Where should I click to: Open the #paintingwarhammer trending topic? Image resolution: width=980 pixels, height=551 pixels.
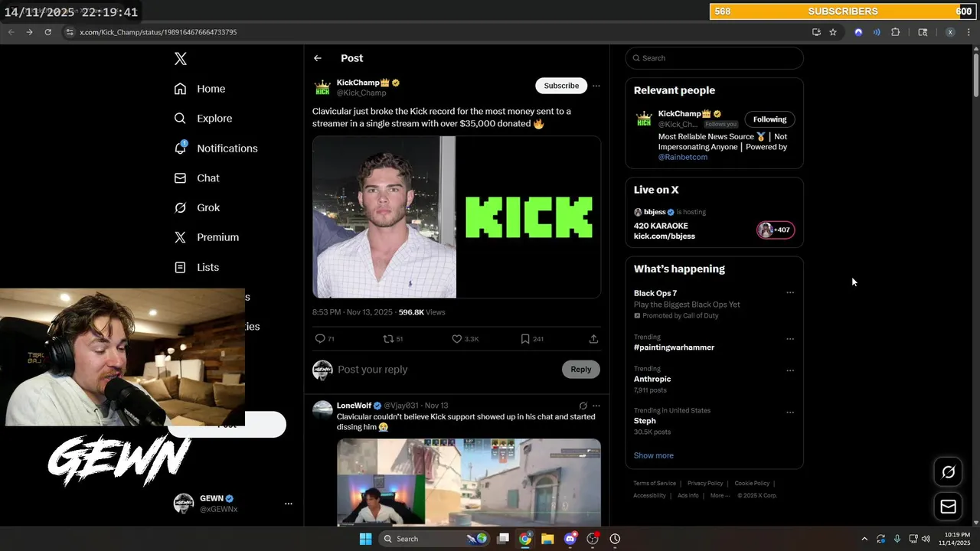click(674, 347)
